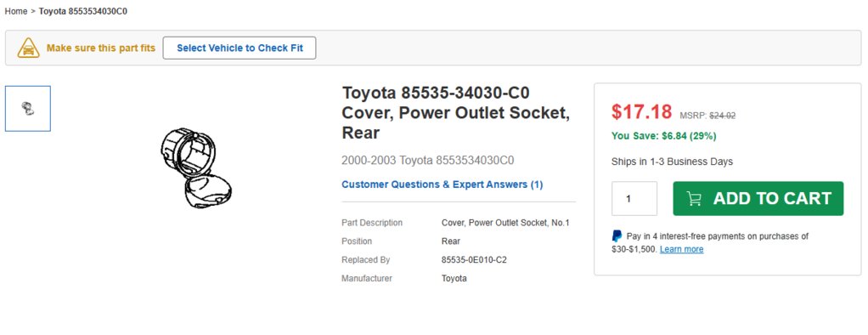868x335 pixels.
Task: Click the Make sure this part fits text
Action: tap(101, 48)
